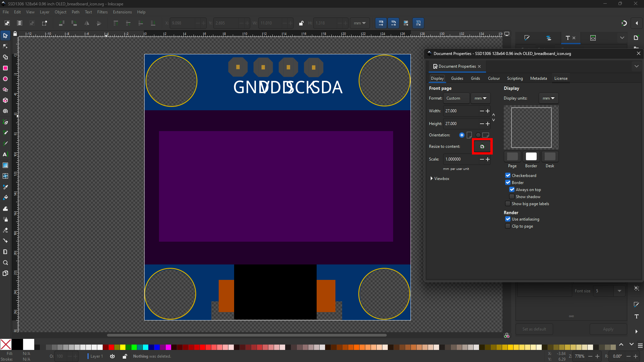Select landscape orientation radio button
This screenshot has width=644, height=362.
pyautogui.click(x=478, y=135)
